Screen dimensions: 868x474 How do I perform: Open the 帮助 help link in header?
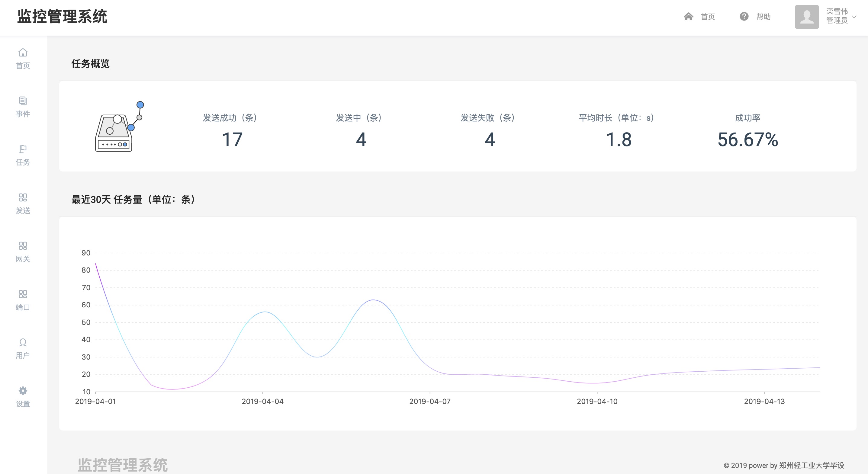coord(763,17)
